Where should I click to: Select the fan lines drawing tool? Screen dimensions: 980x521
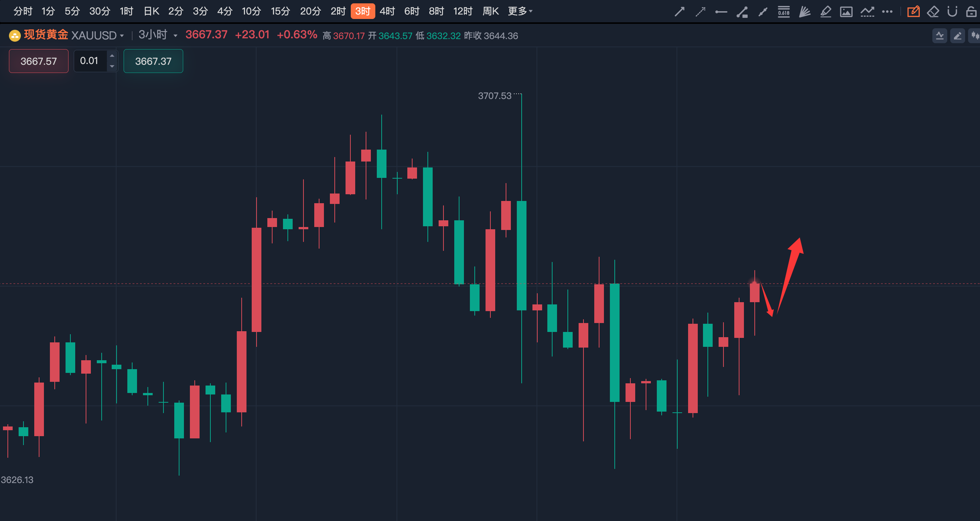click(x=805, y=12)
